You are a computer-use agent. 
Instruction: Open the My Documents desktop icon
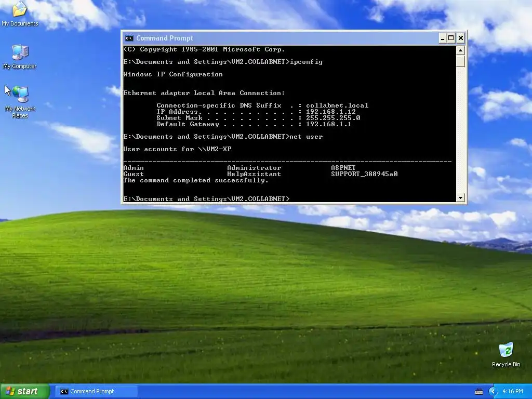pos(20,14)
